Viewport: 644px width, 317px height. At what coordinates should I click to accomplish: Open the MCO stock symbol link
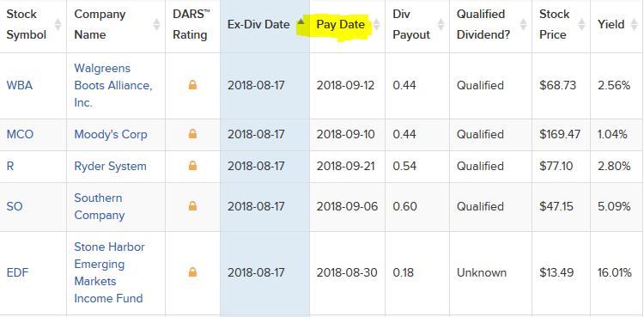20,135
